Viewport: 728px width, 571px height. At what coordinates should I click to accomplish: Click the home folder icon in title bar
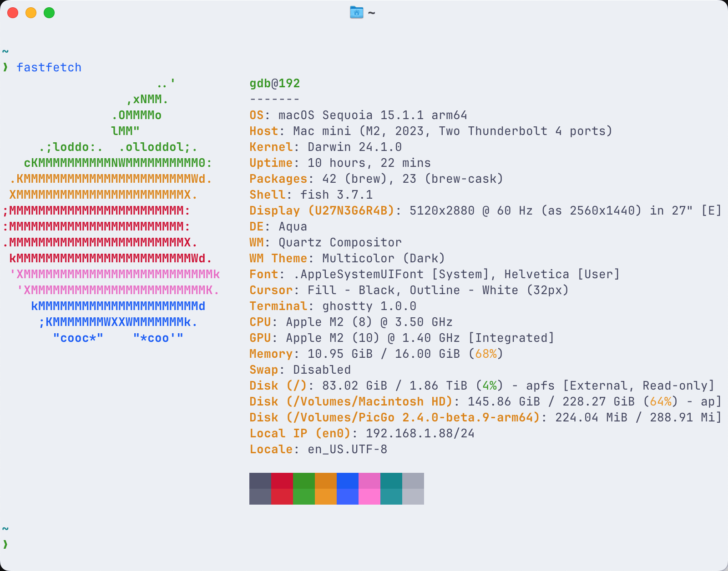click(356, 12)
